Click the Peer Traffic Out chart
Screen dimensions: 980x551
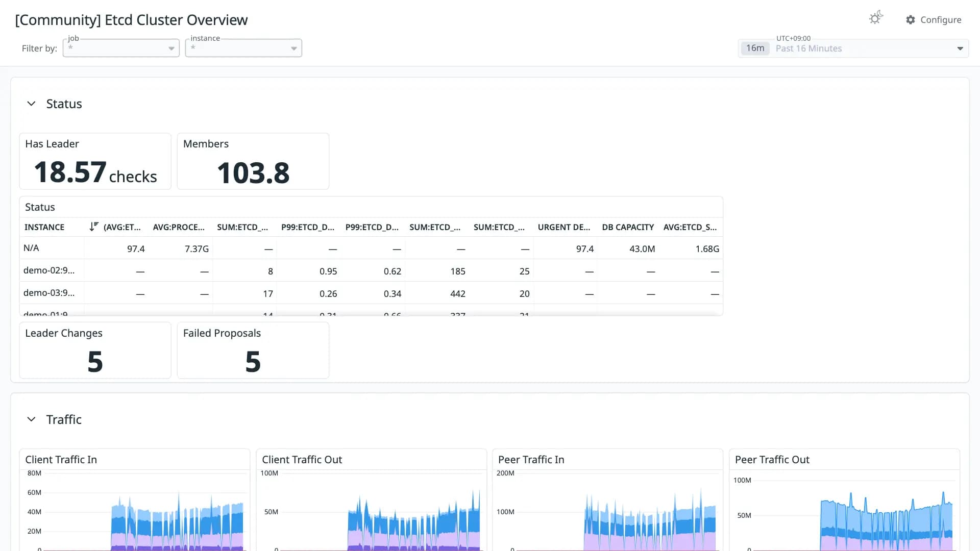[x=844, y=500]
